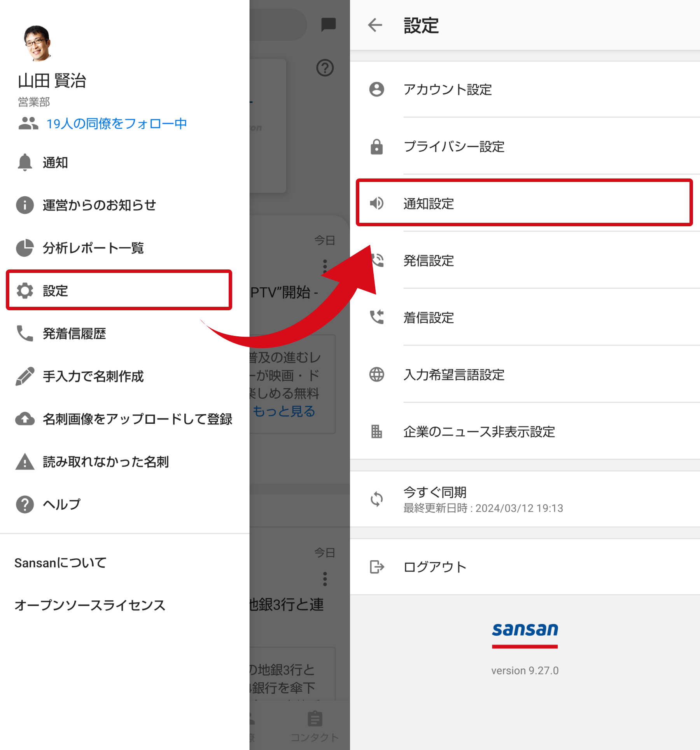700x750 pixels.
Task: Tap 今すぐ同期
Action: pos(525,499)
